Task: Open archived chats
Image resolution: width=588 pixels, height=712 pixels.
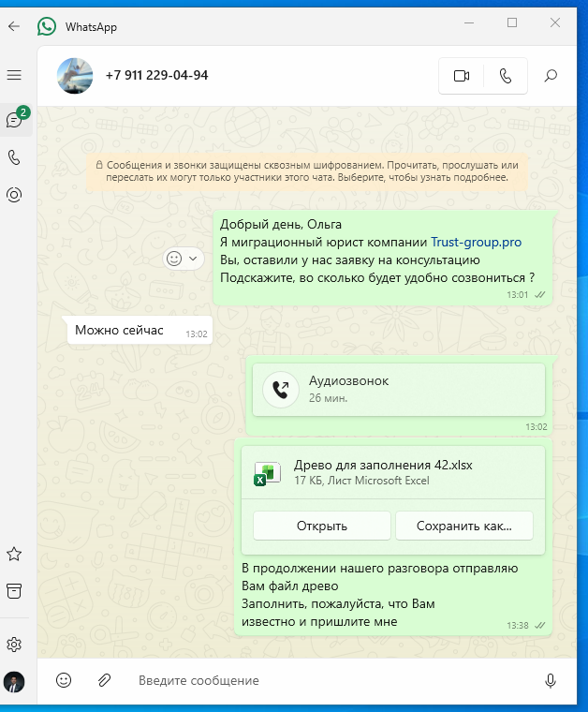Action: click(14, 591)
